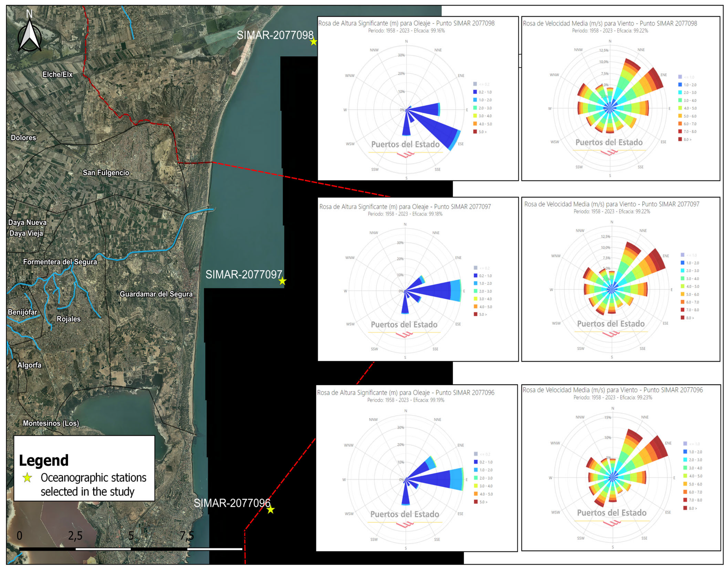Click the 1.0 - 2.0 swatch in 2077097 wave legend
The width and height of the screenshot is (728, 570).
[475, 283]
